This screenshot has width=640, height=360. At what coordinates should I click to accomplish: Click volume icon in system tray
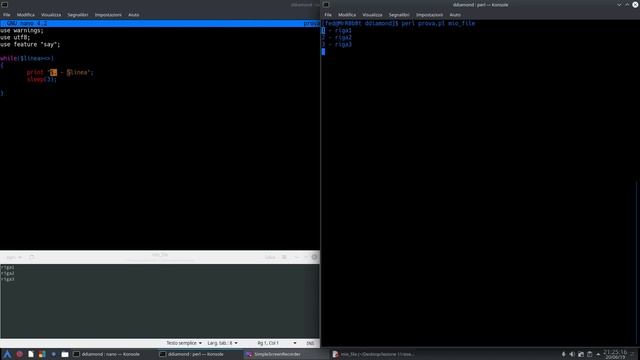pyautogui.click(x=572, y=354)
